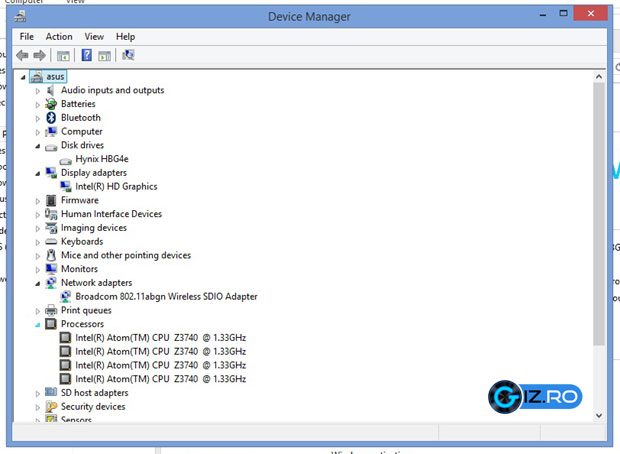Expand the Bluetooth category arrow
620x454 pixels.
(x=38, y=119)
